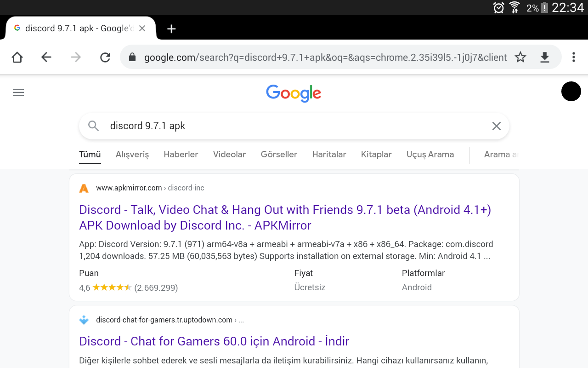588x368 pixels.
Task: Select the Kitaplar tab
Action: point(376,155)
